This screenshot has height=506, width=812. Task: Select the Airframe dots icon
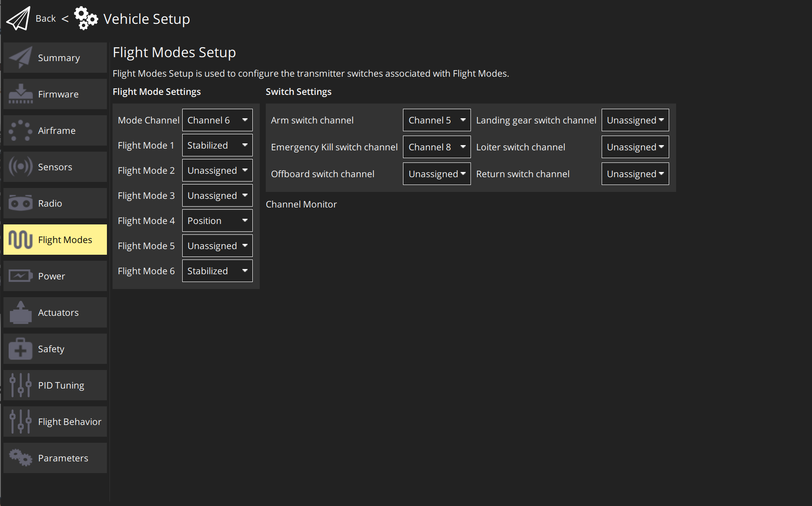(x=20, y=130)
